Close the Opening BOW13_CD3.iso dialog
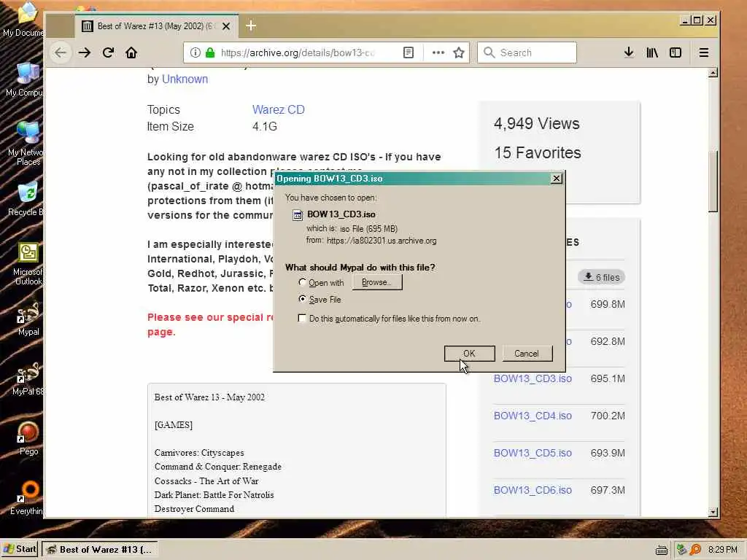747x560 pixels. [x=556, y=179]
